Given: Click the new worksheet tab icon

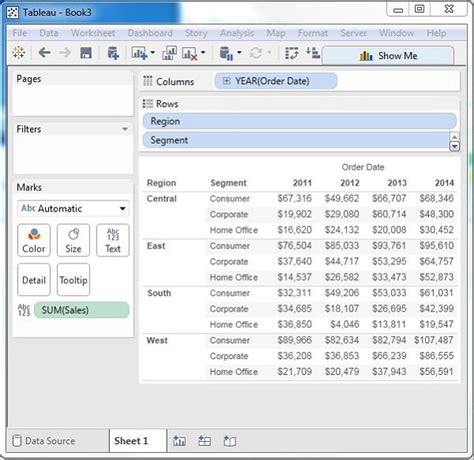Looking at the screenshot, I should coord(180,441).
